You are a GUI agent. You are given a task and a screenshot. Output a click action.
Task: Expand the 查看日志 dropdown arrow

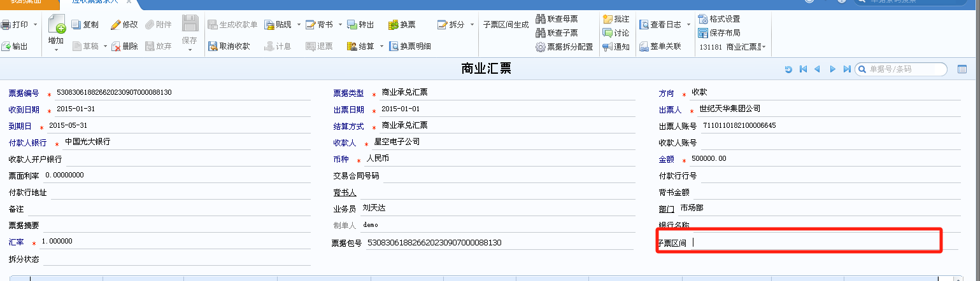pos(688,25)
